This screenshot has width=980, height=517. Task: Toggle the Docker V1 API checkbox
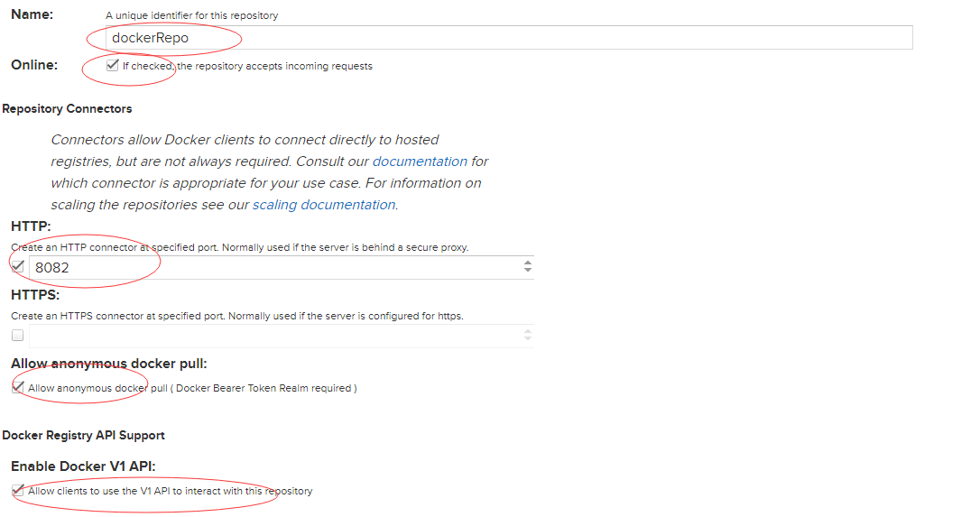pyautogui.click(x=18, y=491)
